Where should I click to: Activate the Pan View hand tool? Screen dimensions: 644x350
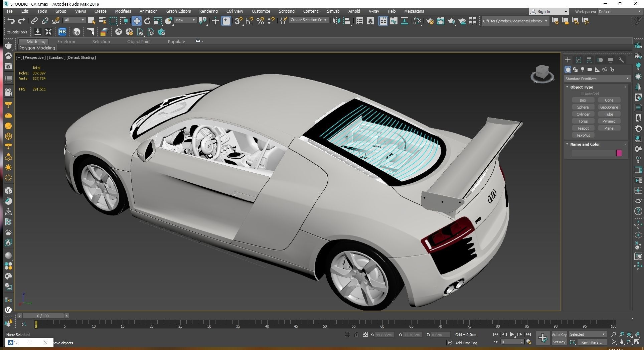622,342
